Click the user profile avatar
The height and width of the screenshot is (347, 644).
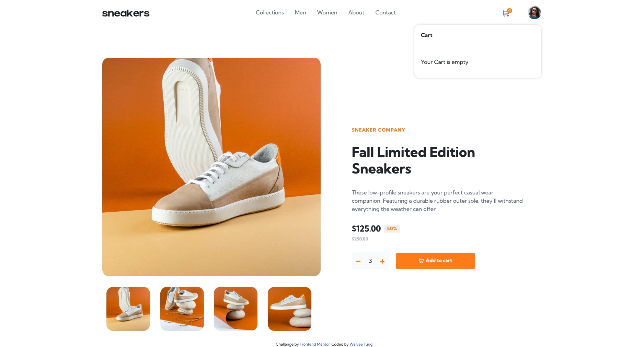[x=534, y=13]
